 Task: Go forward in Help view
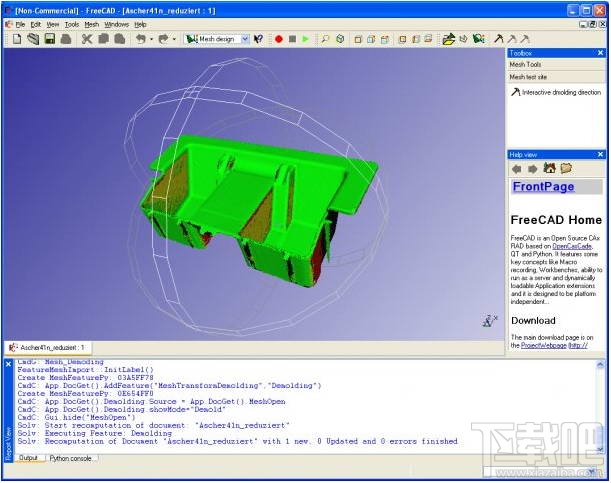pos(533,169)
